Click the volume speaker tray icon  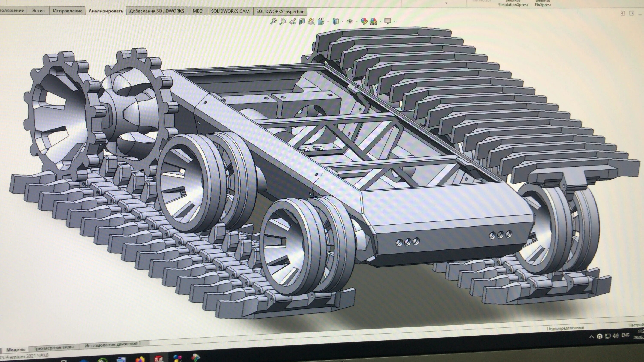click(x=616, y=336)
